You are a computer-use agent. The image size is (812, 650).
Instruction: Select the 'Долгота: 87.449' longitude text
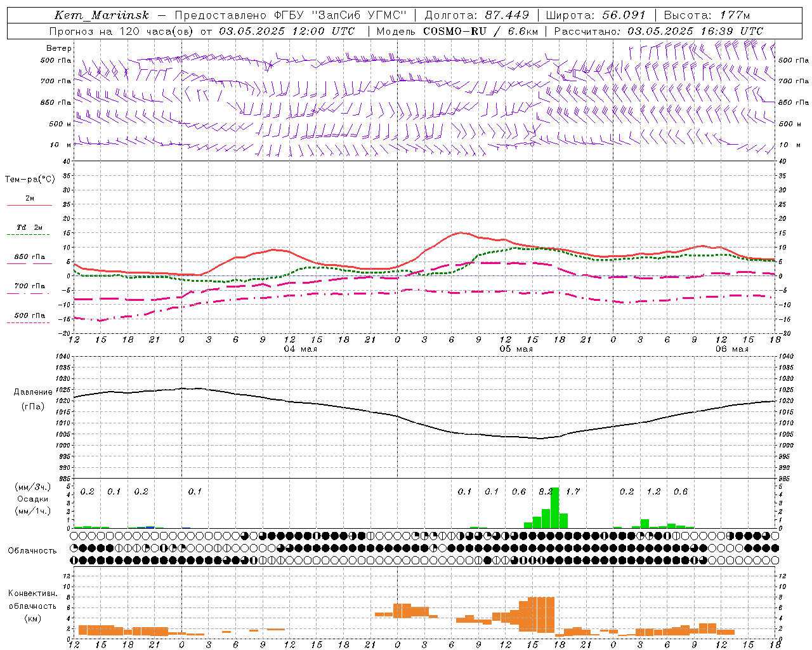478,15
